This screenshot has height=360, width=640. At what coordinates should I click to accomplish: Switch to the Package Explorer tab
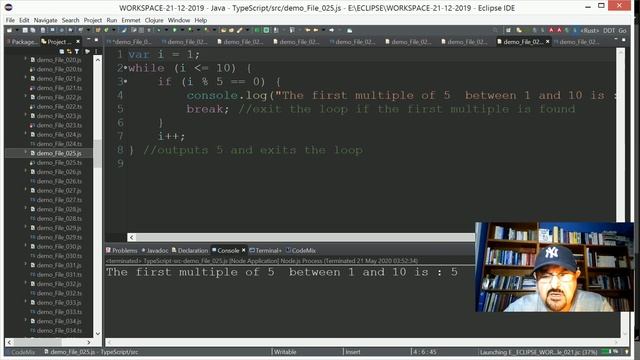click(22, 42)
